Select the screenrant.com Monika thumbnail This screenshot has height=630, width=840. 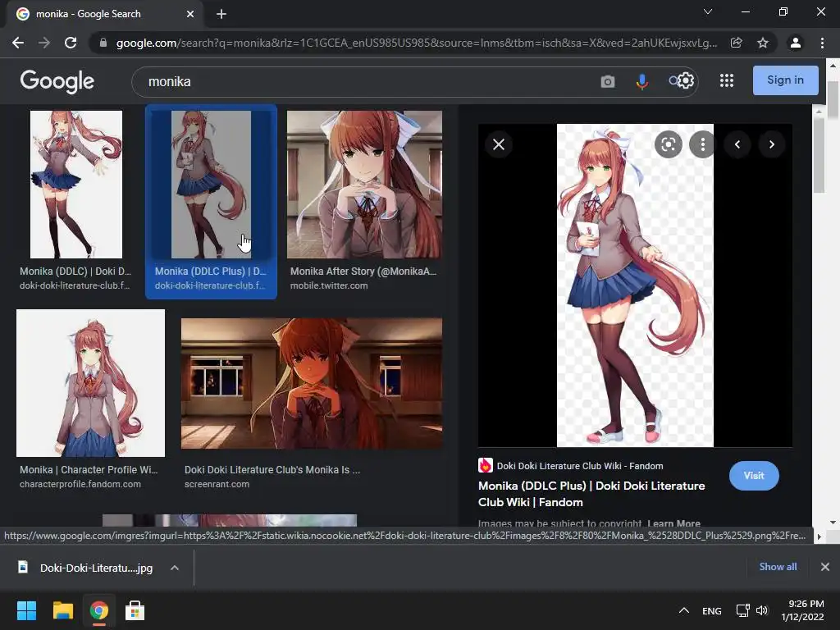click(x=312, y=384)
